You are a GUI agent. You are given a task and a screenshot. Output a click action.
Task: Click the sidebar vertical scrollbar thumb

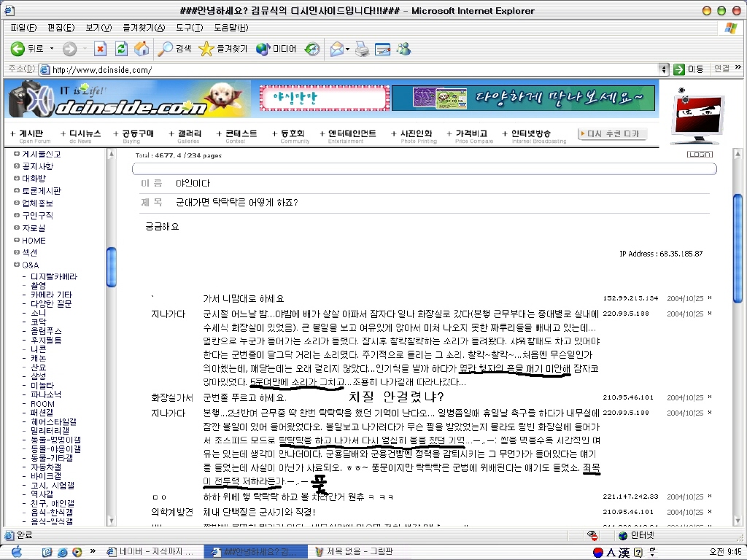tap(112, 267)
